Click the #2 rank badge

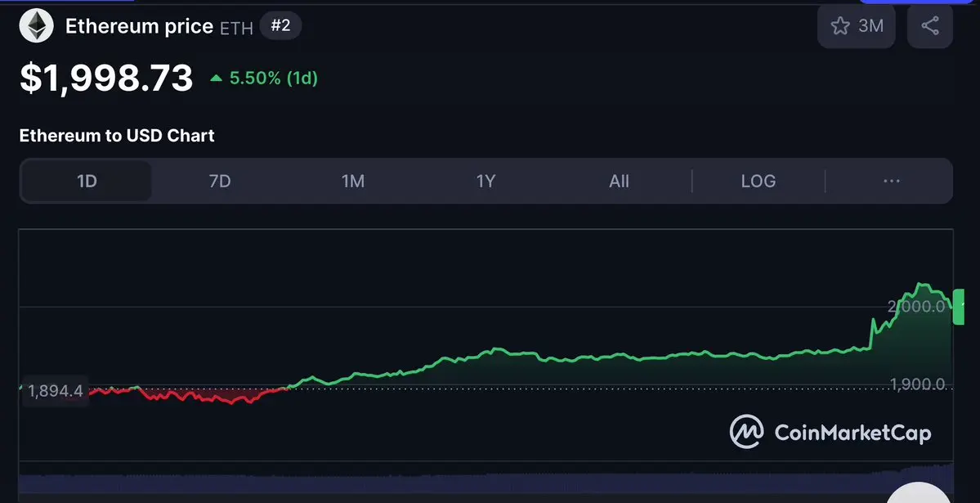pos(280,25)
